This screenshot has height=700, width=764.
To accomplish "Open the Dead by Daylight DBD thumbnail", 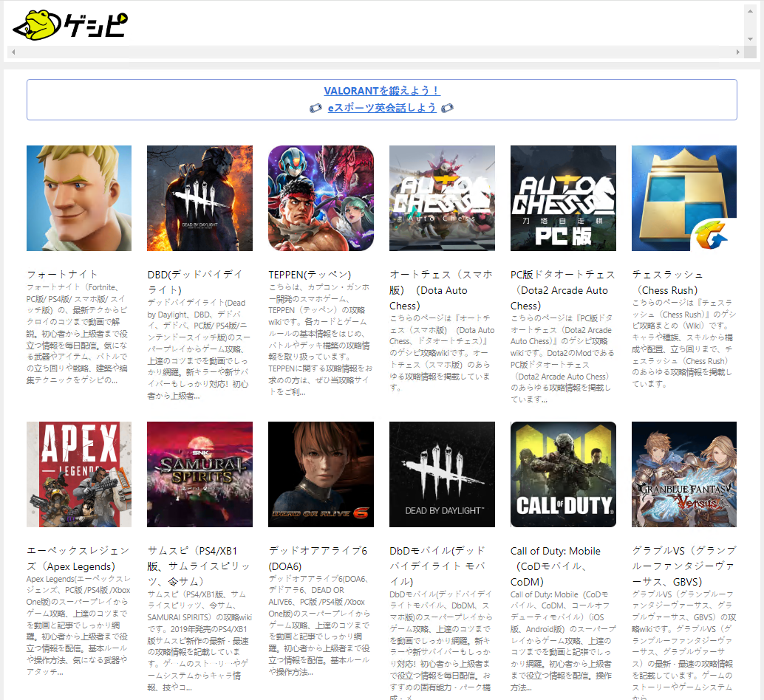I will coord(199,198).
